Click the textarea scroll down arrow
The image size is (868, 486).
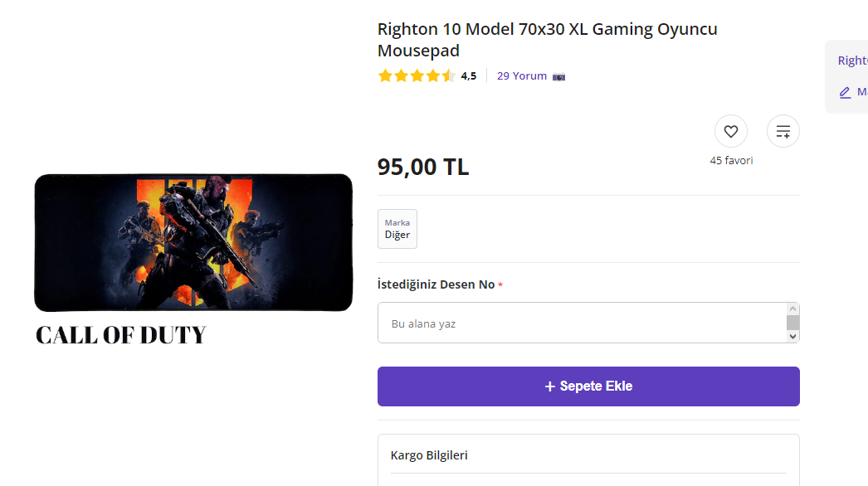[792, 336]
